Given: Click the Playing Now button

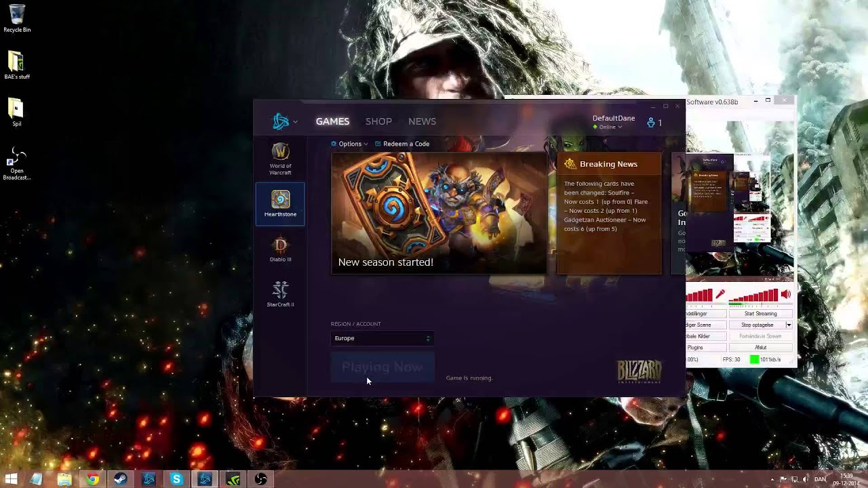Looking at the screenshot, I should (382, 367).
